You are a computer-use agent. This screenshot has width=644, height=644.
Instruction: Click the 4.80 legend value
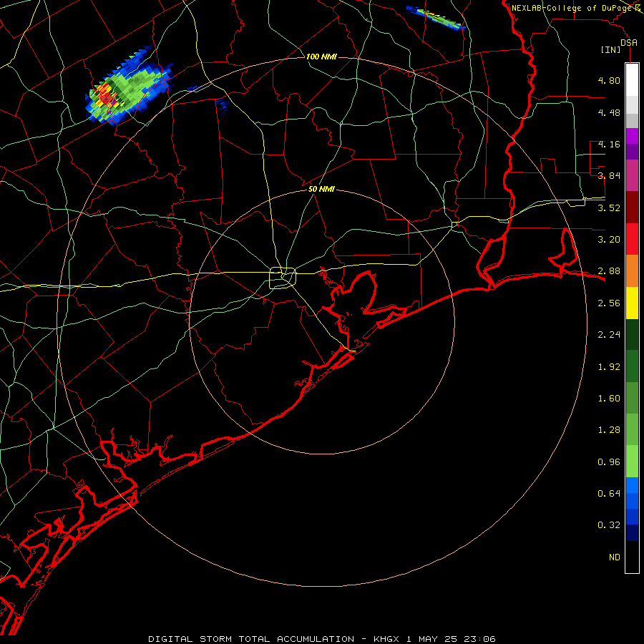pos(609,80)
